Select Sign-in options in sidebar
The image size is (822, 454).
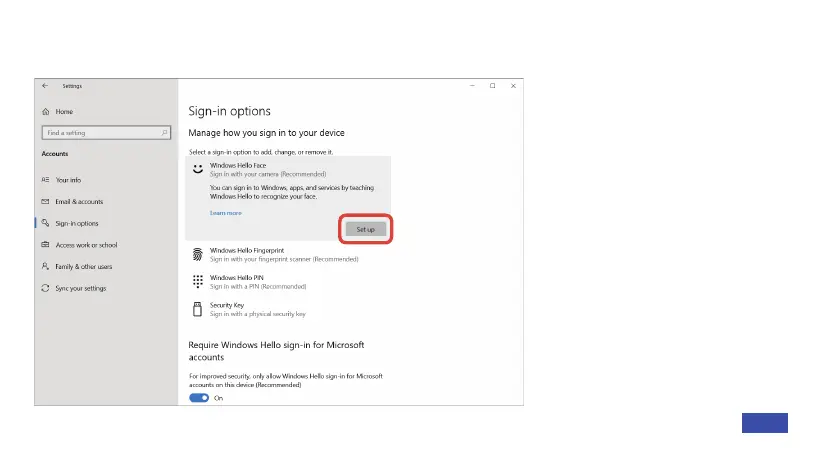(x=77, y=223)
